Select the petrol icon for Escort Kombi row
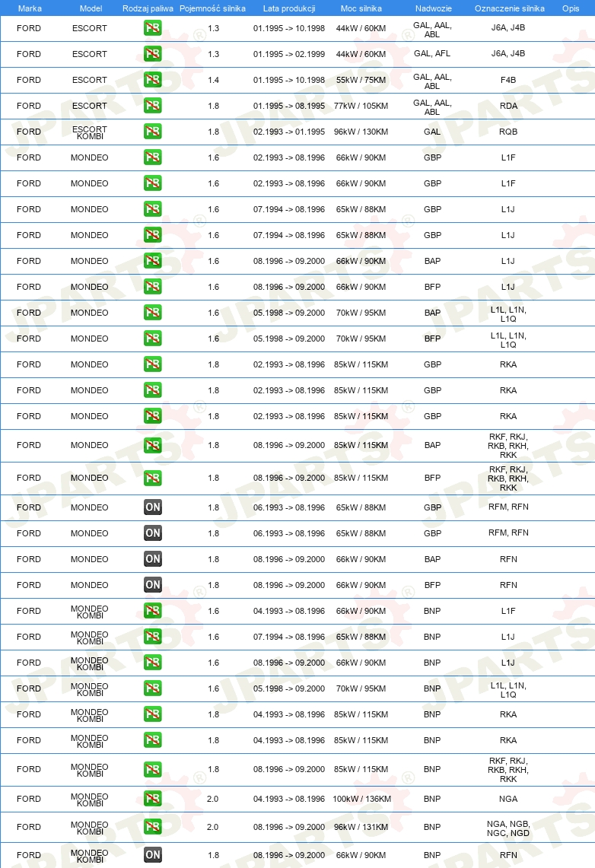Screen dimensions: 595x868 (153, 132)
